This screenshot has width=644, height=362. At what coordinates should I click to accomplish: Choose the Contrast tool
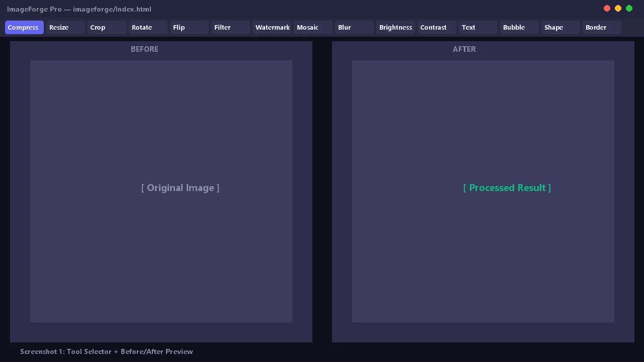click(437, 27)
